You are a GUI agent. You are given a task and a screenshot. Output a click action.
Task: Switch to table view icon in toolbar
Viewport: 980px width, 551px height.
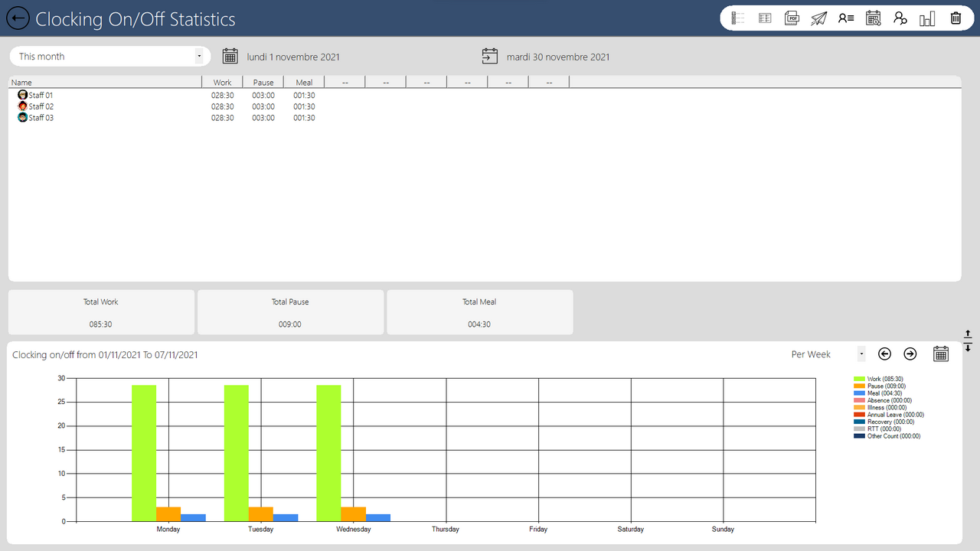(x=764, y=18)
